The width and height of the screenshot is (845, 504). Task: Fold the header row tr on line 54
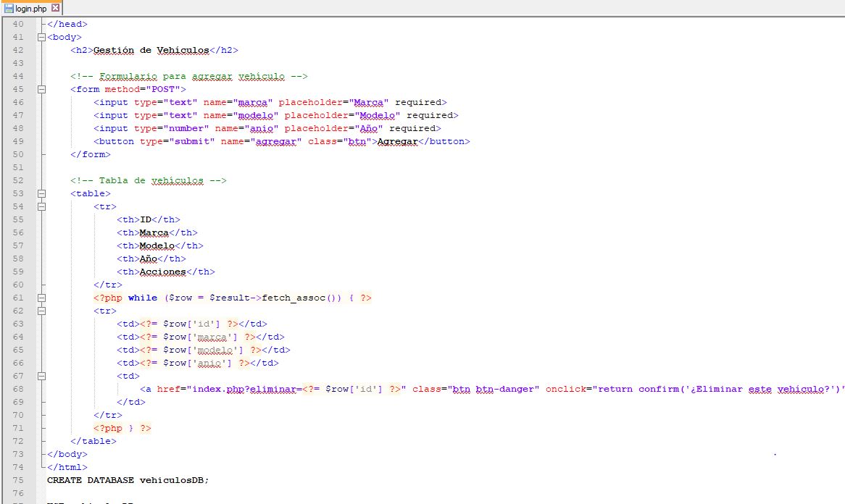coord(41,206)
